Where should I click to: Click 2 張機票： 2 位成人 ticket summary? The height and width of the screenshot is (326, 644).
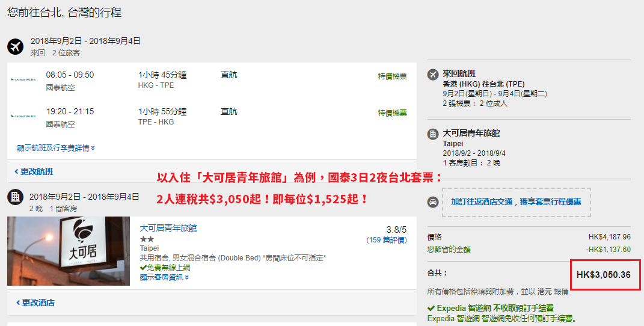click(x=475, y=103)
